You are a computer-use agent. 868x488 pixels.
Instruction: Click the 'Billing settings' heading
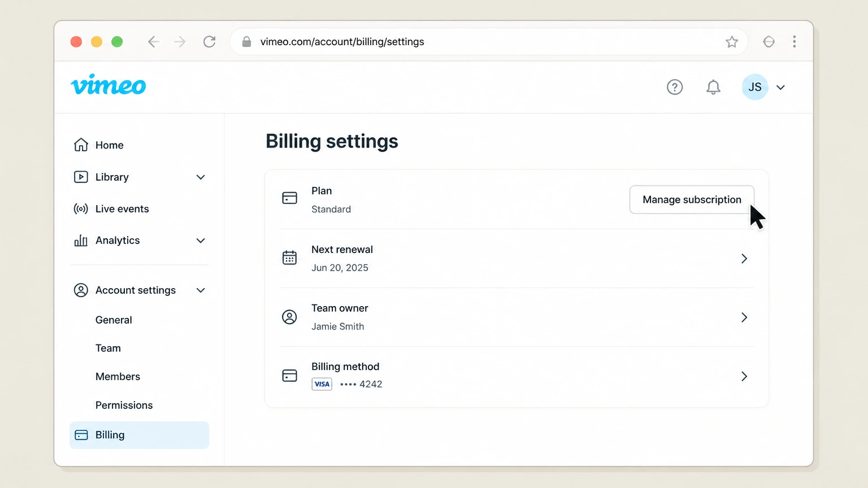(332, 141)
